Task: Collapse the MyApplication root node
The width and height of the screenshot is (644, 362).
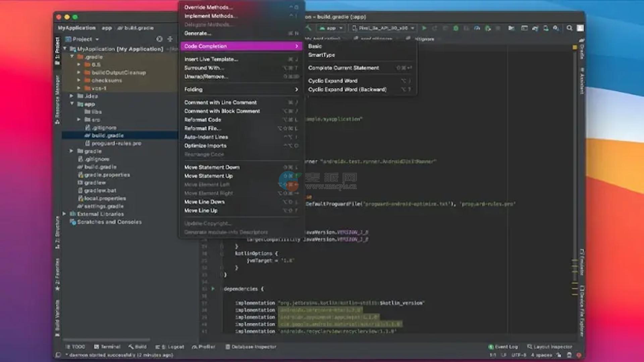Action: [65, 49]
